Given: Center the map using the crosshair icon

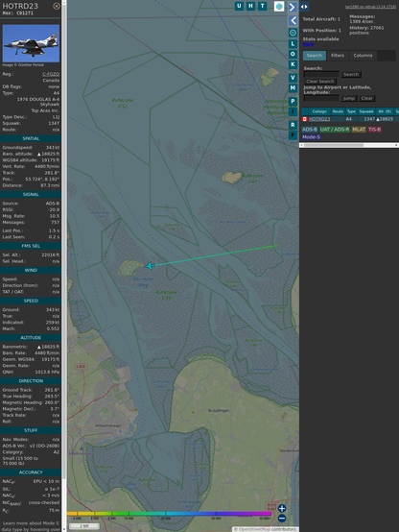Looking at the screenshot, I should [x=293, y=33].
